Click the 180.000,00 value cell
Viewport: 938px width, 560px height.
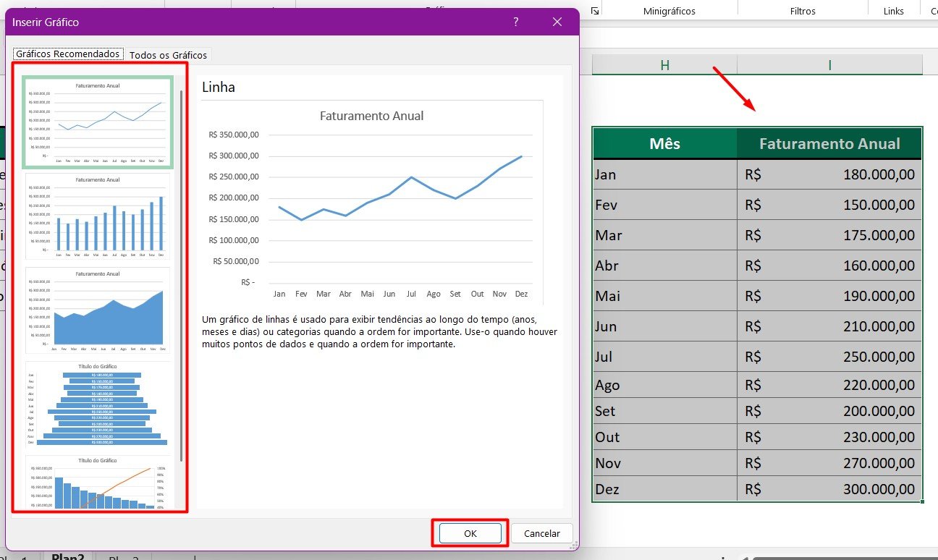pos(829,174)
